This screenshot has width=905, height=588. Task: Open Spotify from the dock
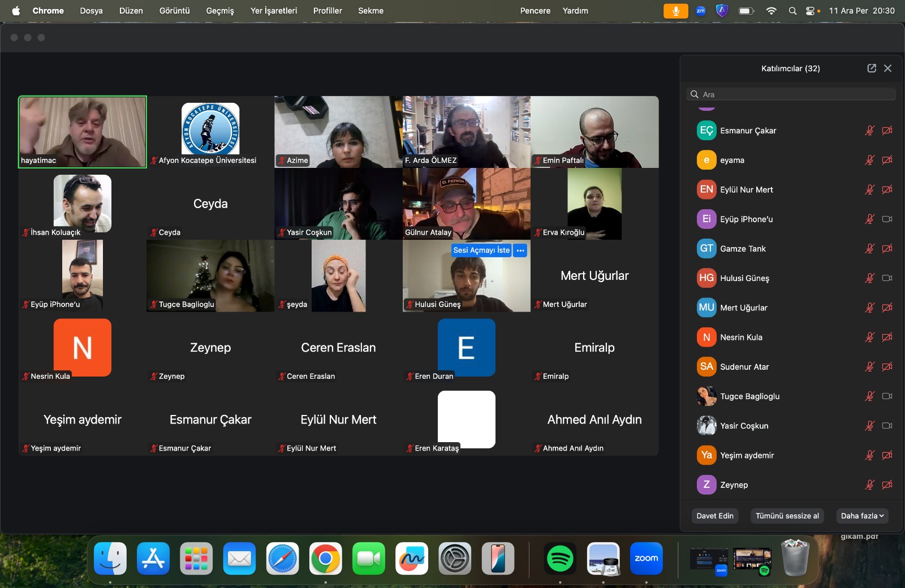pos(560,559)
